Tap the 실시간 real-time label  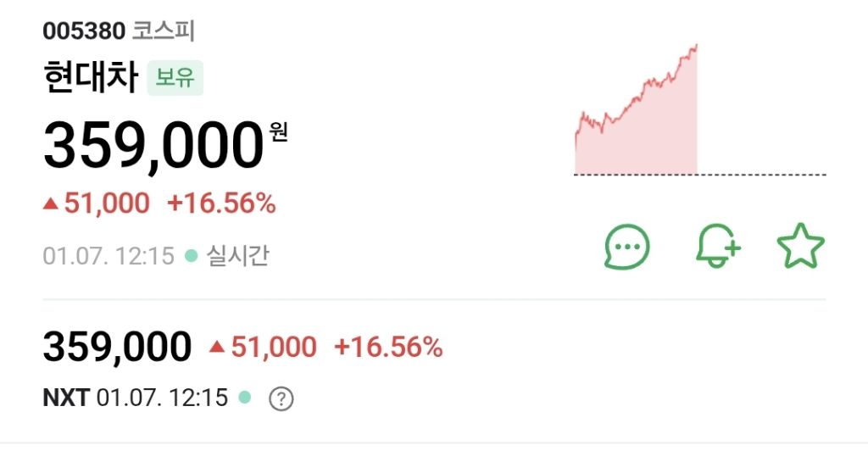[237, 256]
